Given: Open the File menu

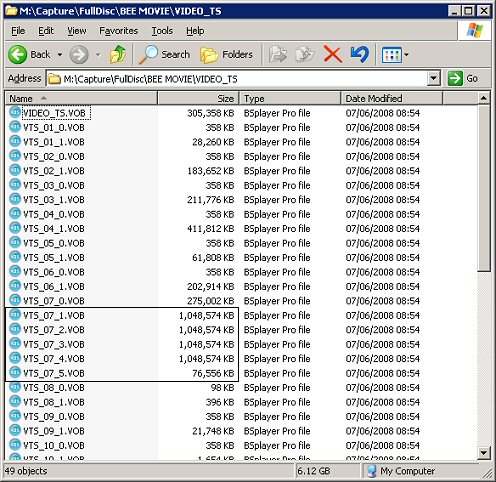Looking at the screenshot, I should coord(18,31).
